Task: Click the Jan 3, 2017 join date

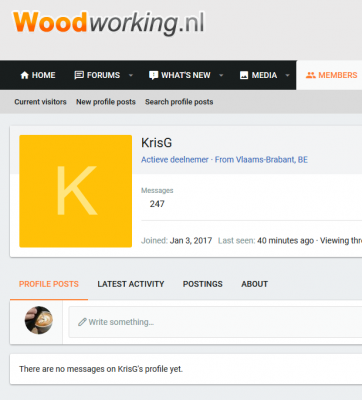Action: click(191, 240)
